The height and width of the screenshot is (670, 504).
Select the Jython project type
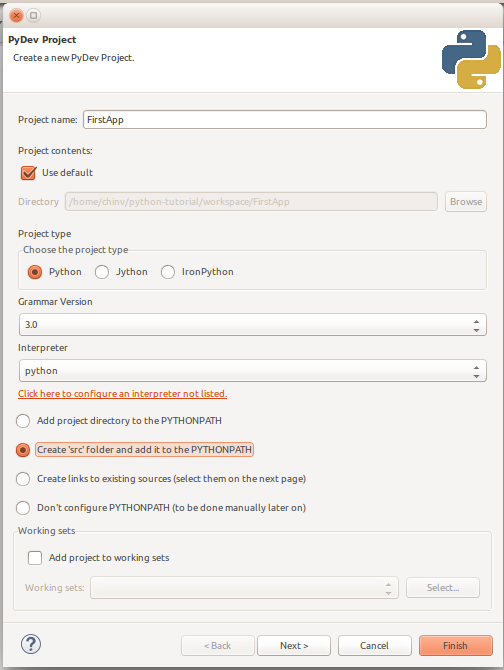pos(102,272)
